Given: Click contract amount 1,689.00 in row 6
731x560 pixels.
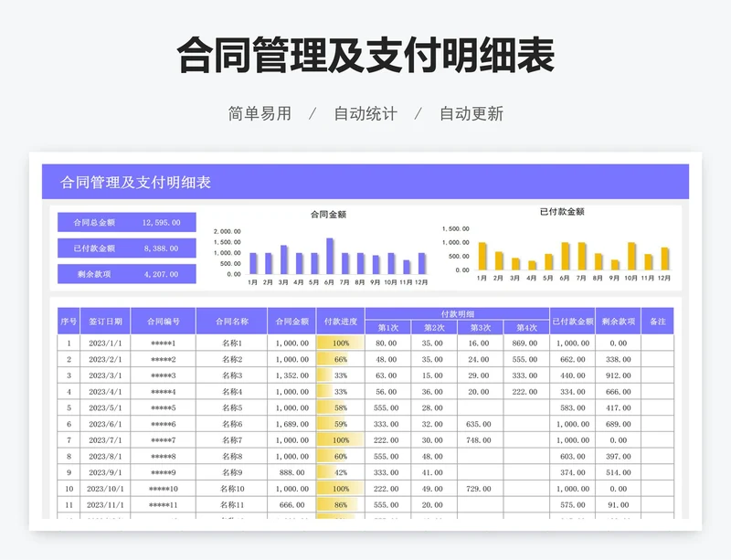Looking at the screenshot, I should click(292, 424).
